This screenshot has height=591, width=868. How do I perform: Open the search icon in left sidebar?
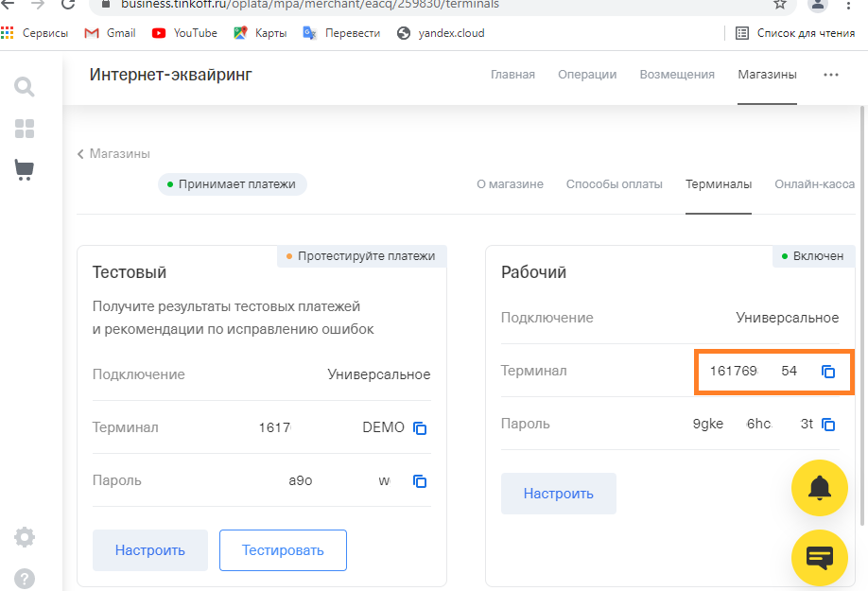click(25, 87)
